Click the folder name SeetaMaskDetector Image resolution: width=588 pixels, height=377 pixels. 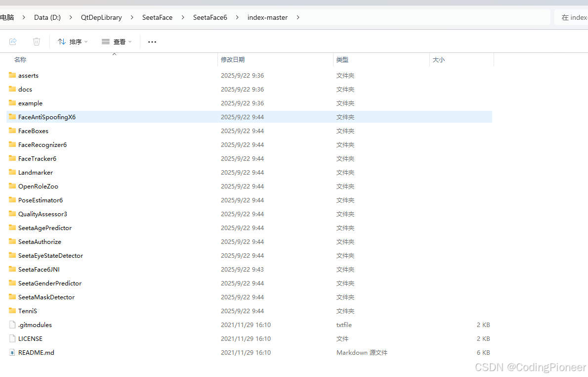pyautogui.click(x=46, y=297)
